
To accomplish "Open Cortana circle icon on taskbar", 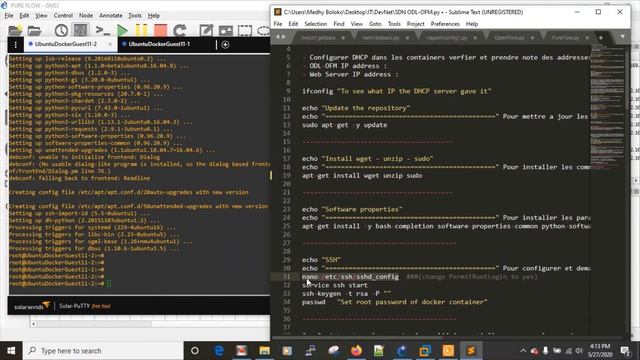I will point(195,351).
